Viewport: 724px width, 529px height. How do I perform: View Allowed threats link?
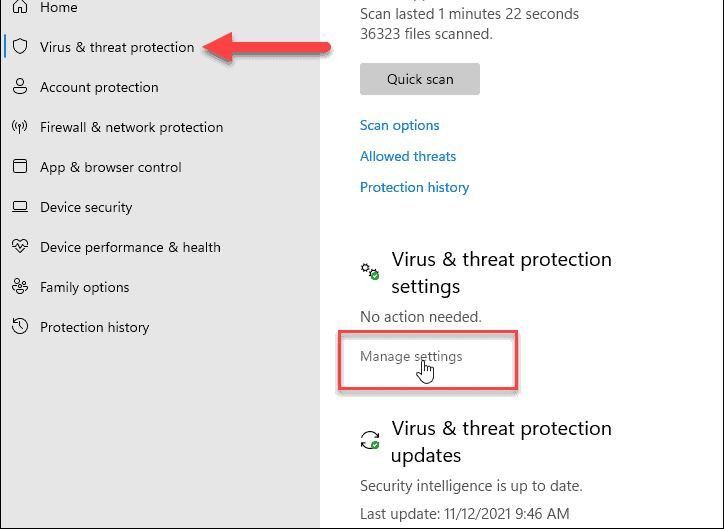[408, 156]
